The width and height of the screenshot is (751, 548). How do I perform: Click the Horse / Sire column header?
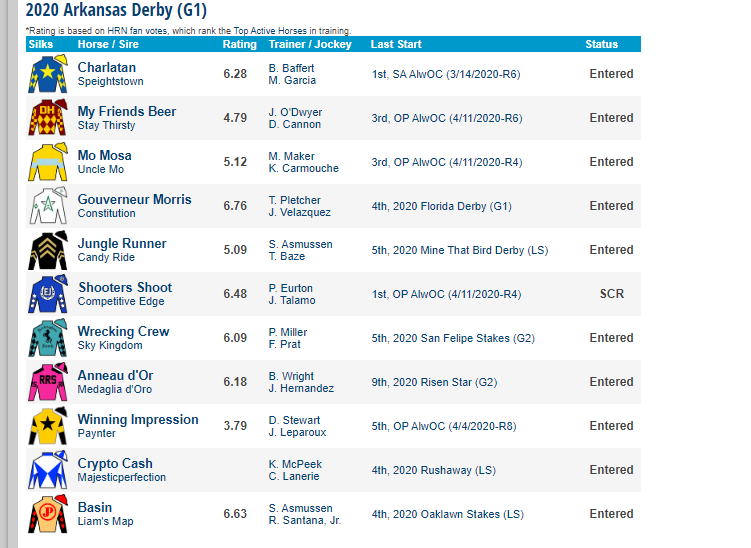point(108,45)
